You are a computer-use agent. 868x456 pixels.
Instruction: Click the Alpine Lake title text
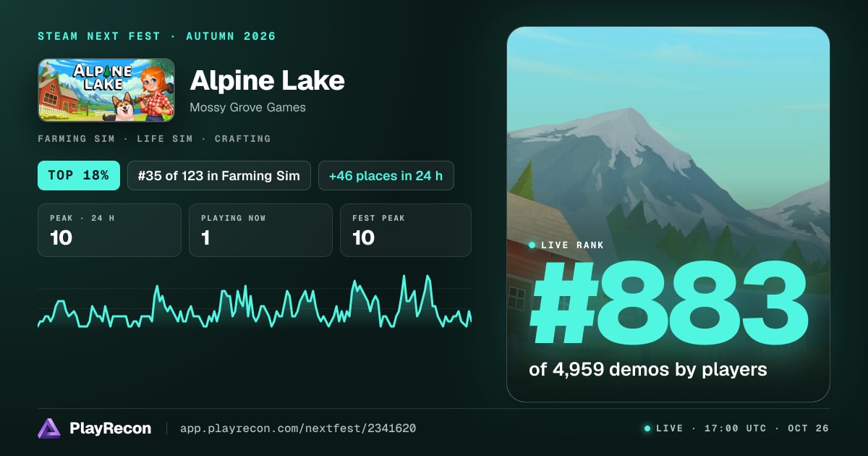(267, 80)
